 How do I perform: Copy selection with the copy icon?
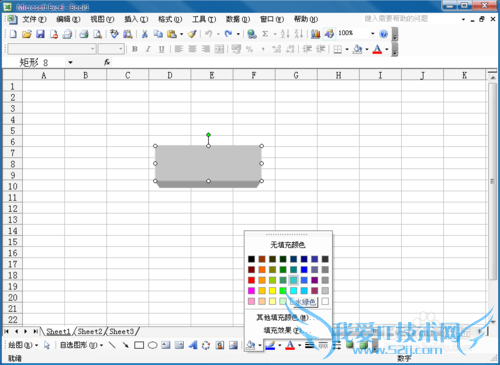click(158, 34)
